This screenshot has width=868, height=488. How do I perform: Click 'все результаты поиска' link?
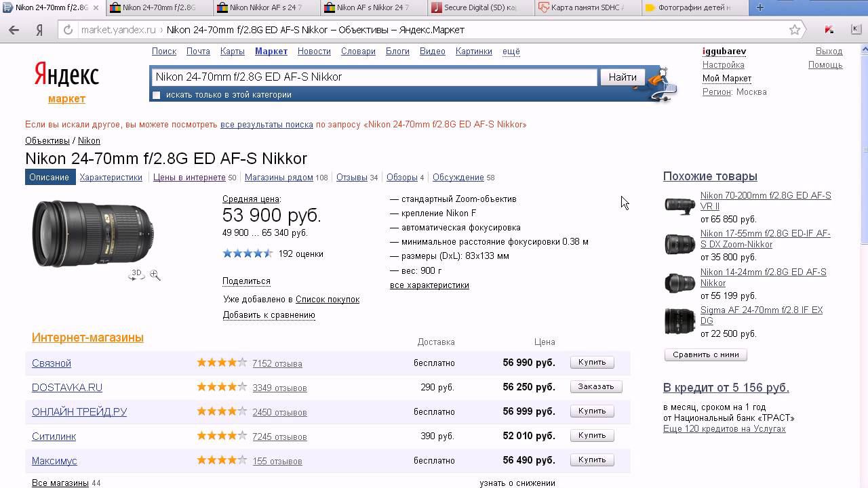pos(267,125)
